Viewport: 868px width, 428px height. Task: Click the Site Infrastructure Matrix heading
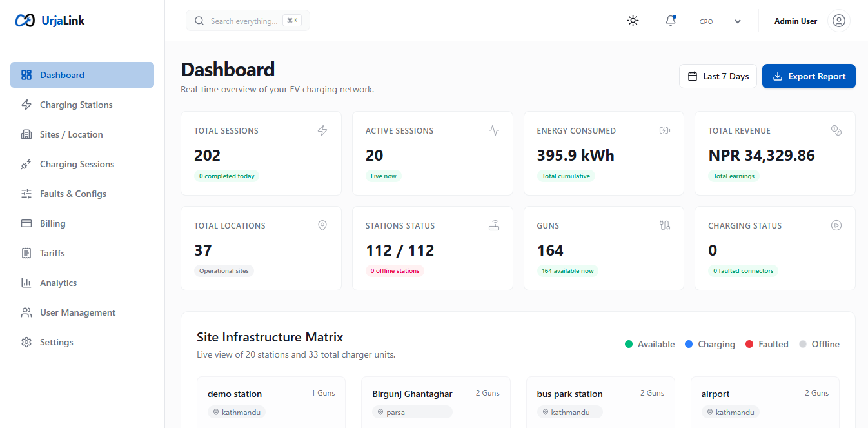[x=270, y=337]
